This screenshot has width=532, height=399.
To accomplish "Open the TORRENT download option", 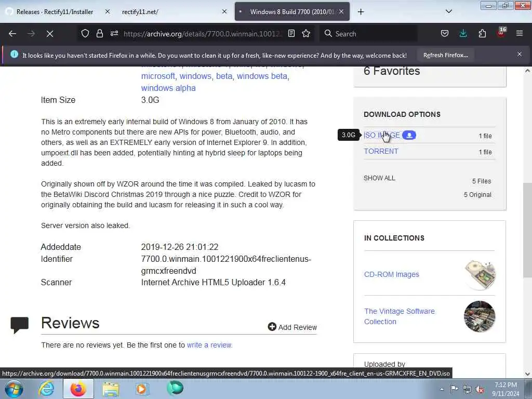I will (x=381, y=151).
